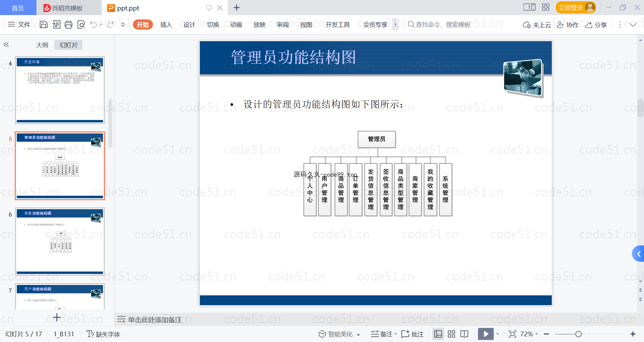Screen dimensions: 644x342
Task: Click the notes area 单击此处添加备注
Action: tap(155, 320)
